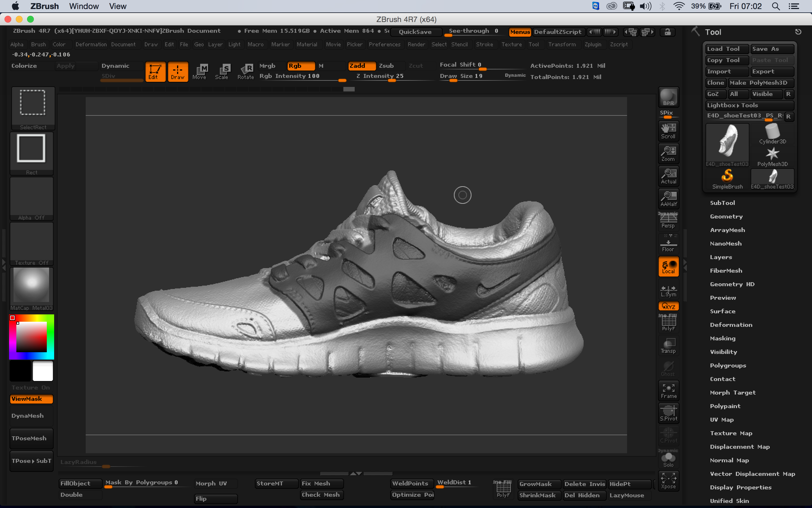This screenshot has height=508, width=812.
Task: Switch to the Rotate tool
Action: [x=246, y=72]
